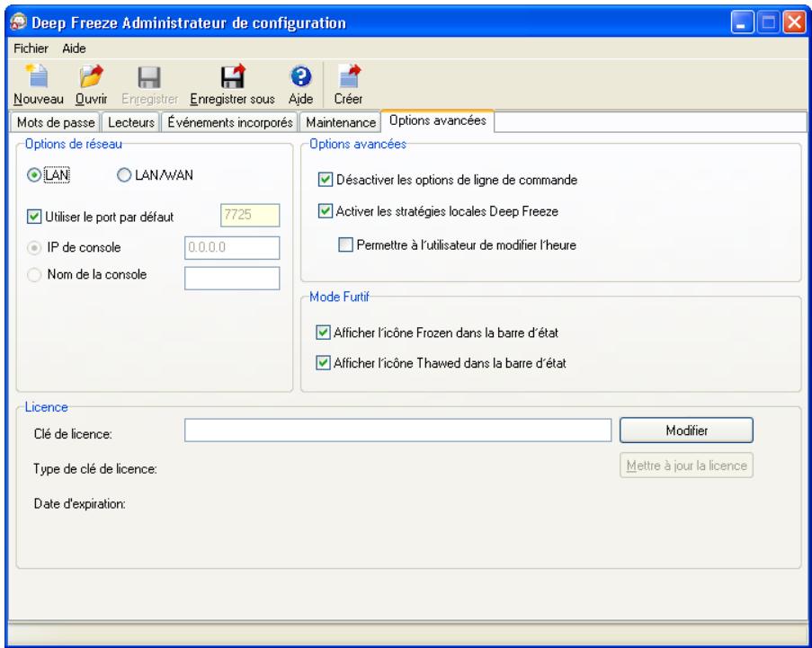812x648 pixels.
Task: Click the IP de console field 0.0.0.0
Action: (232, 248)
